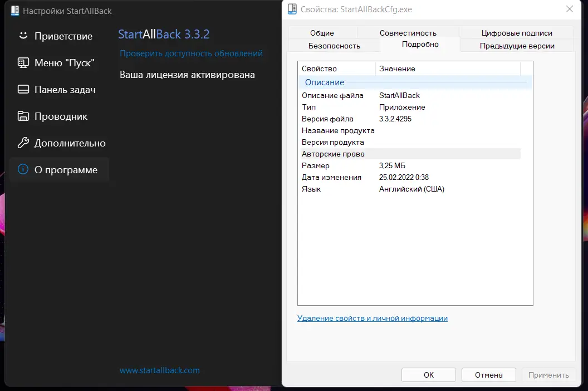The height and width of the screenshot is (391, 588).
Task: Click the folder icon beside Проводник
Action: click(23, 116)
